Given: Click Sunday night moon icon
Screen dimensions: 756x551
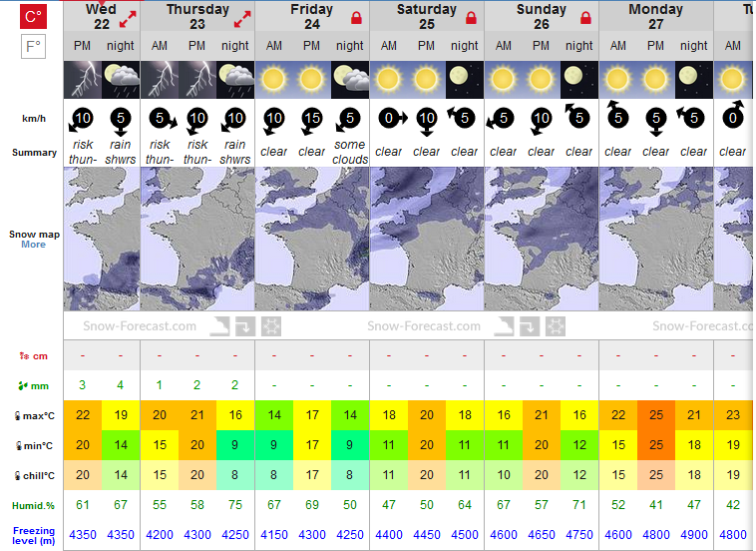Looking at the screenshot, I should pyautogui.click(x=579, y=80).
